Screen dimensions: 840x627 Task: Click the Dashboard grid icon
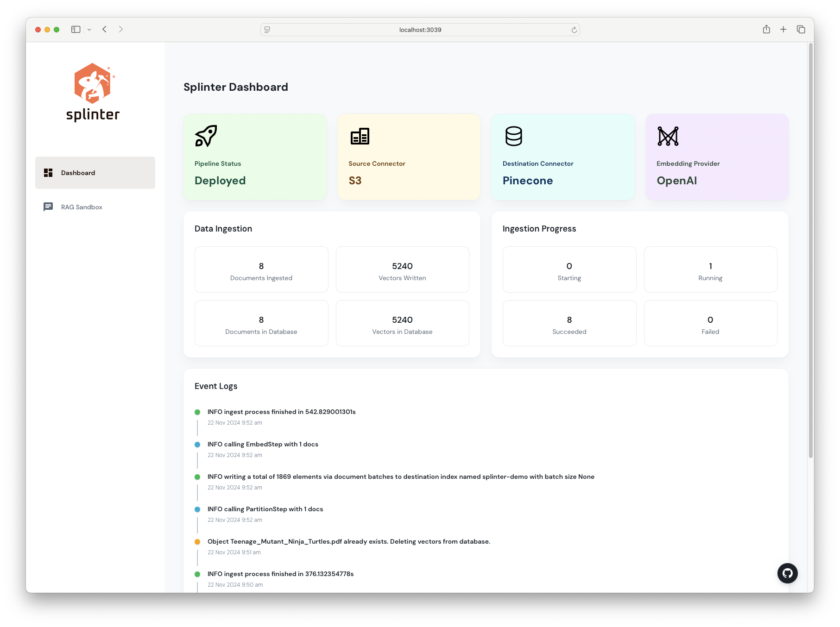coord(48,173)
